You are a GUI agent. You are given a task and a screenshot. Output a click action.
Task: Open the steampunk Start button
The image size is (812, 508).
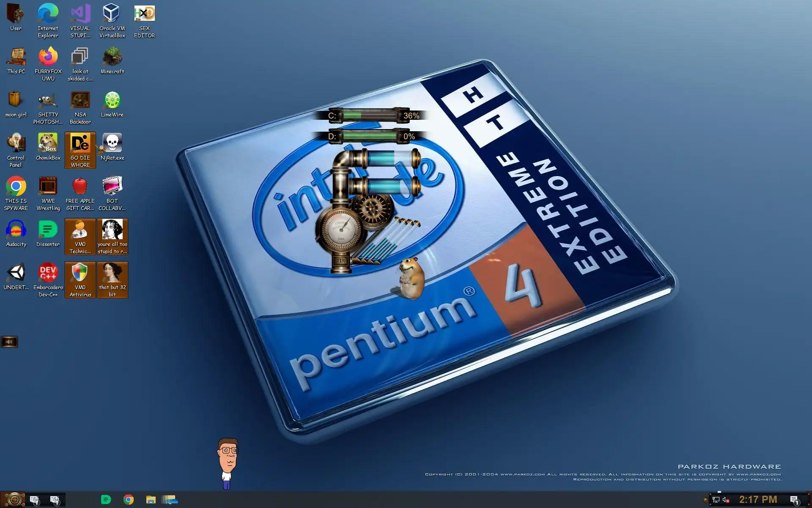tap(14, 500)
